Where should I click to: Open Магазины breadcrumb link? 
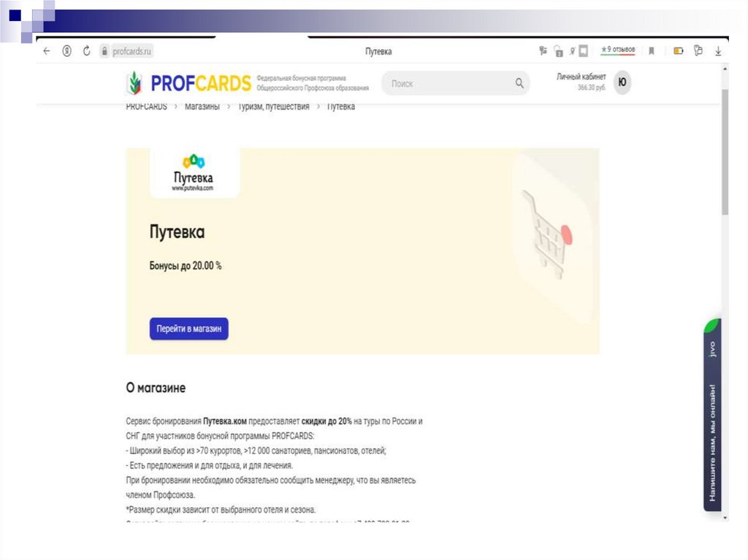pos(202,107)
